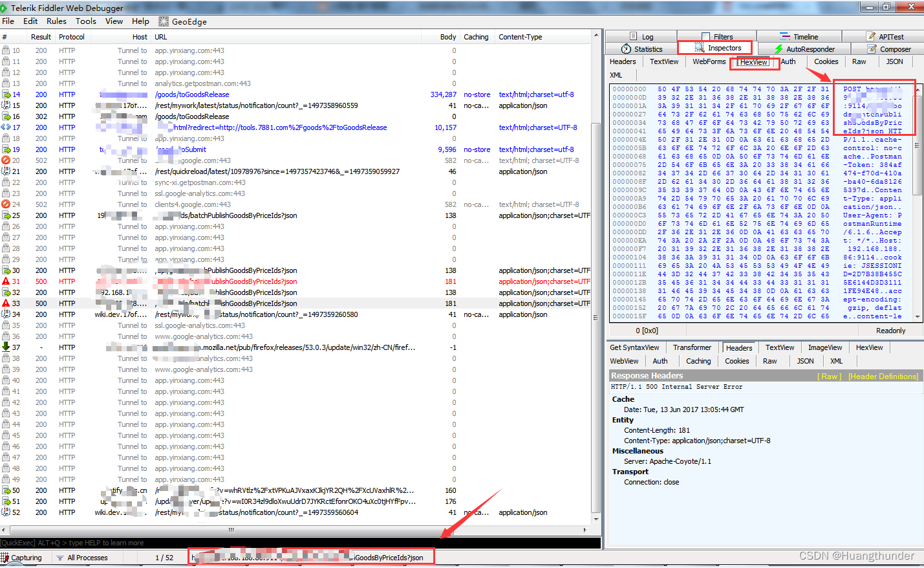This screenshot has height=568, width=924.
Task: Select the body size 334,287 cell
Action: tap(444, 94)
